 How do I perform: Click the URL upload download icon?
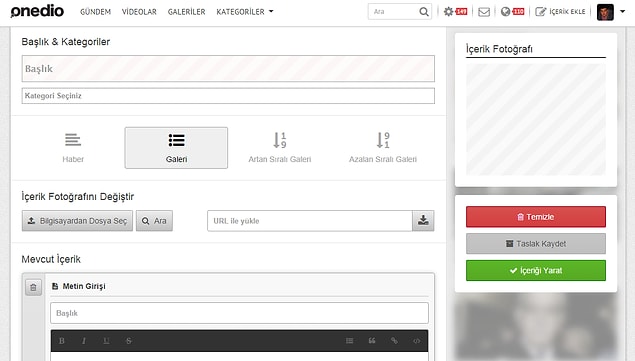[x=423, y=221]
